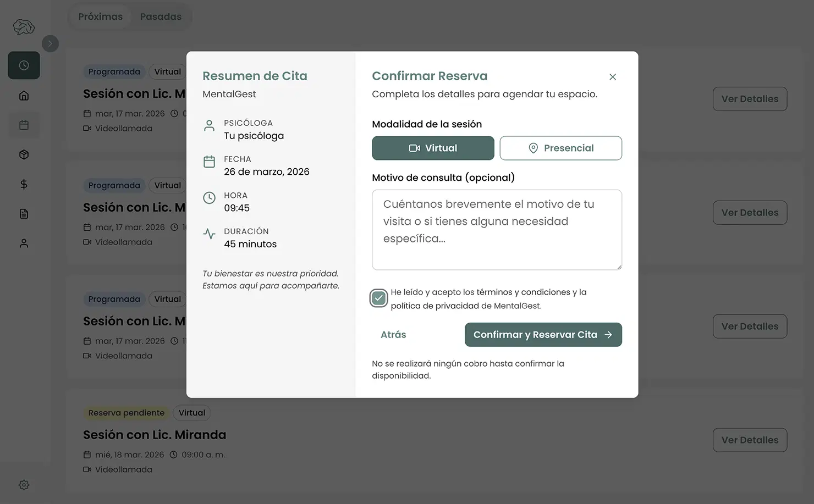Image resolution: width=814 pixels, height=504 pixels.
Task: Expand the sidebar with the chevron button
Action: (50, 43)
